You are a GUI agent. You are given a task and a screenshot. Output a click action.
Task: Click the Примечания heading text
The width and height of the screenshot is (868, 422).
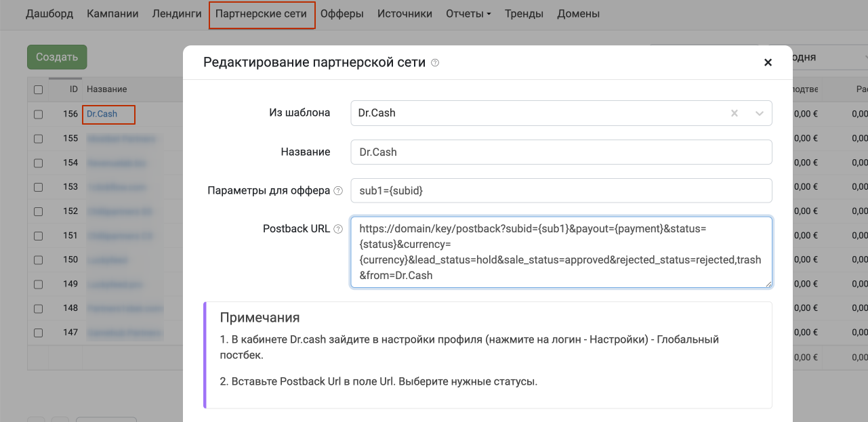tap(260, 317)
